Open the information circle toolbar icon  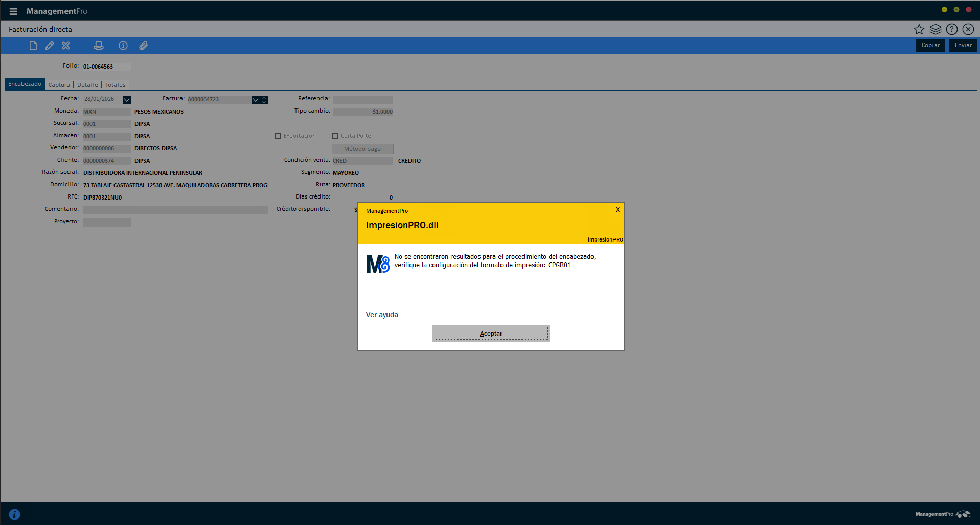(x=123, y=46)
